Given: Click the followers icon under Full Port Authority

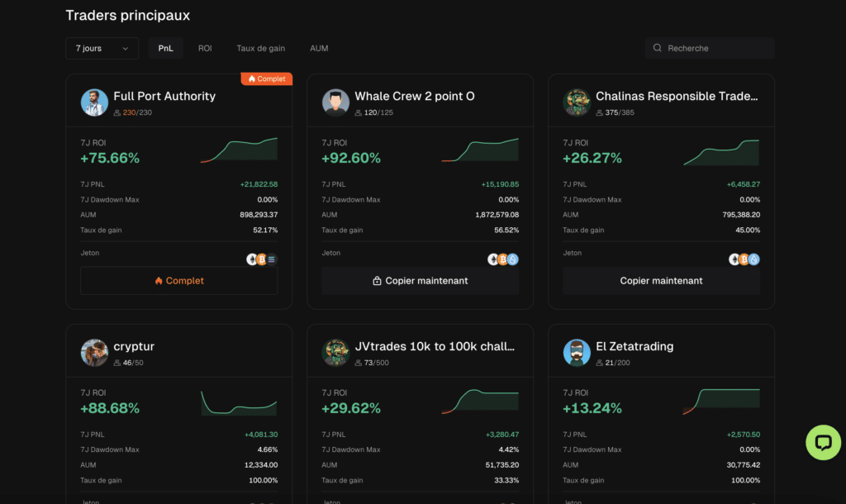Looking at the screenshot, I should pos(117,112).
